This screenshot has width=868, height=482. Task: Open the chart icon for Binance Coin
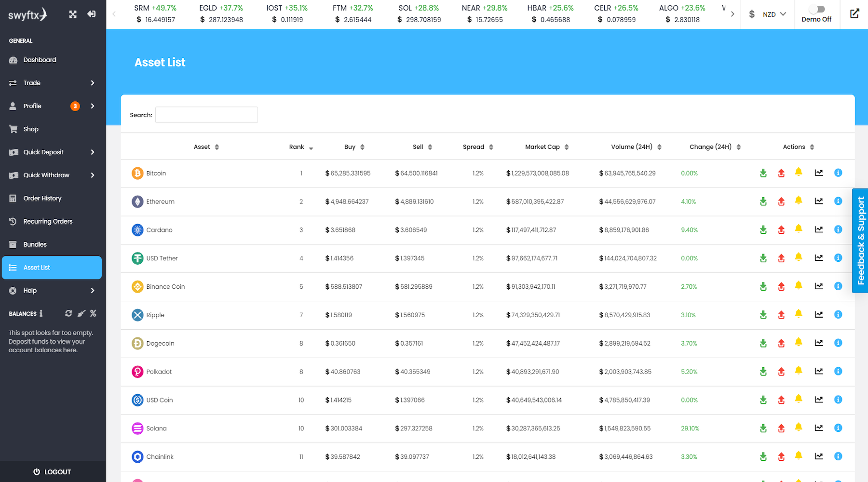pyautogui.click(x=819, y=286)
